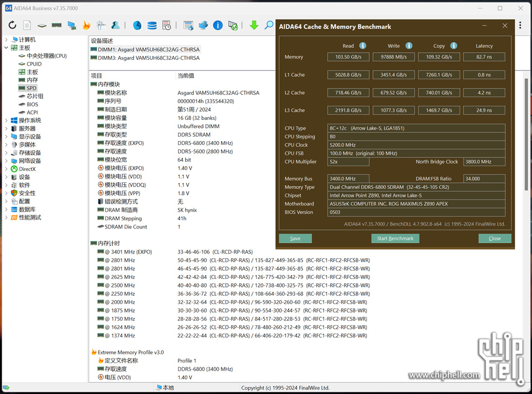Select DIMM3 Asgard device row

pyautogui.click(x=145, y=58)
